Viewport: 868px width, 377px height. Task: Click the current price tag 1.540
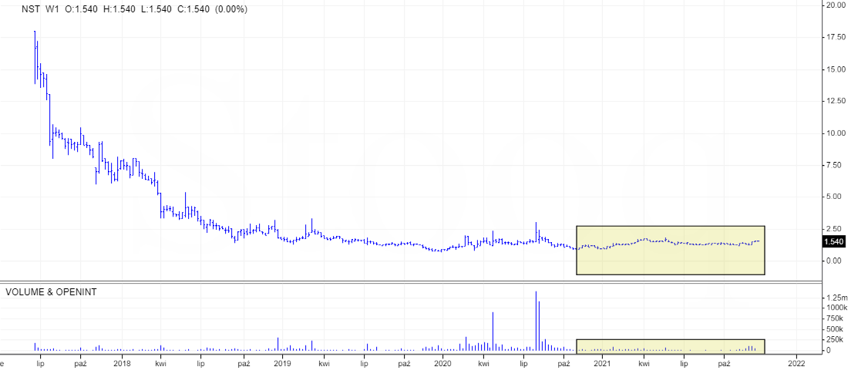click(833, 241)
